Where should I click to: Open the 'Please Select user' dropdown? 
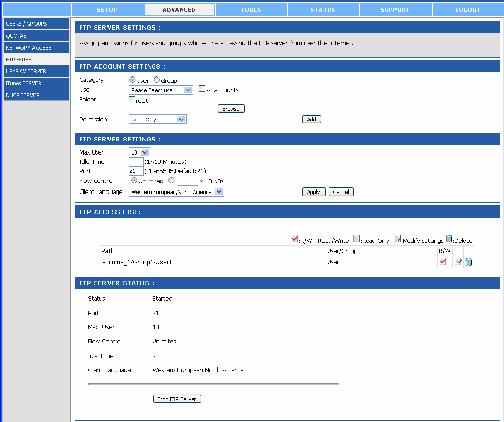click(x=161, y=90)
